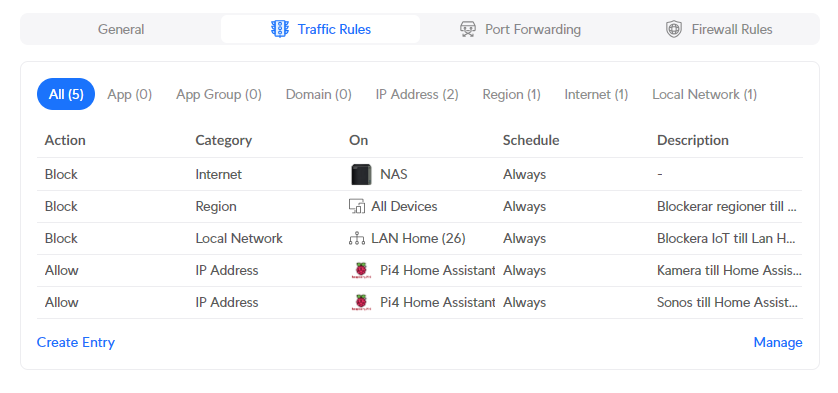Open the Domain (0) filter

point(319,95)
